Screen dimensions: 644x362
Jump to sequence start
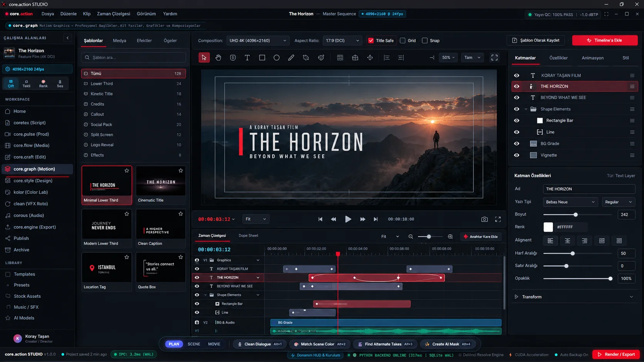coord(320,219)
